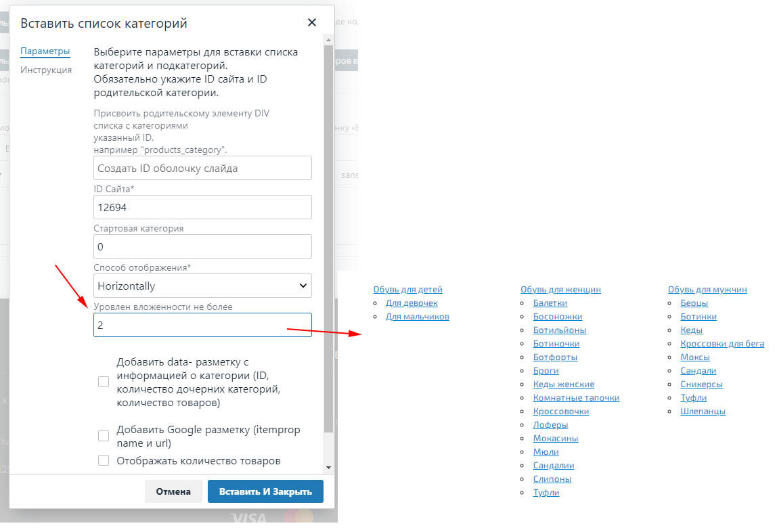Viewport: 777px width, 532px height.
Task: Click the slide wrapper ID input field
Action: coord(202,168)
